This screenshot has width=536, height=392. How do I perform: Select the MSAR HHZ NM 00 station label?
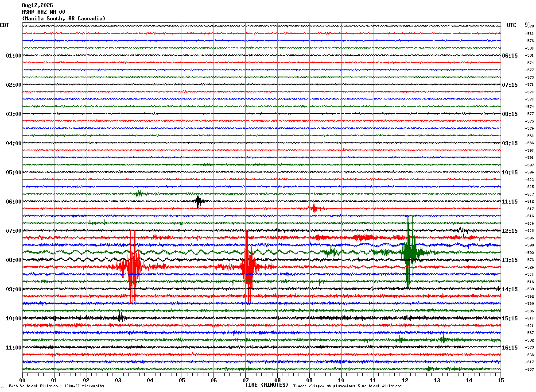point(43,12)
